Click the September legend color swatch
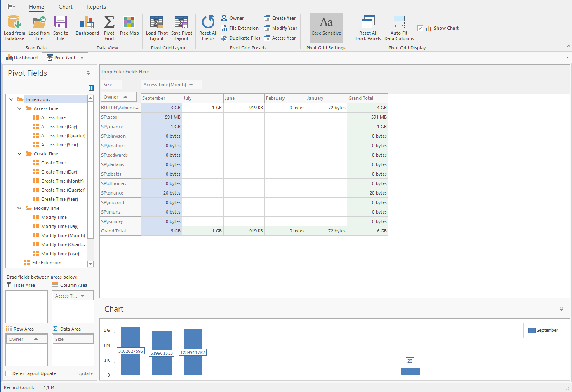The height and width of the screenshot is (392, 572). click(532, 330)
